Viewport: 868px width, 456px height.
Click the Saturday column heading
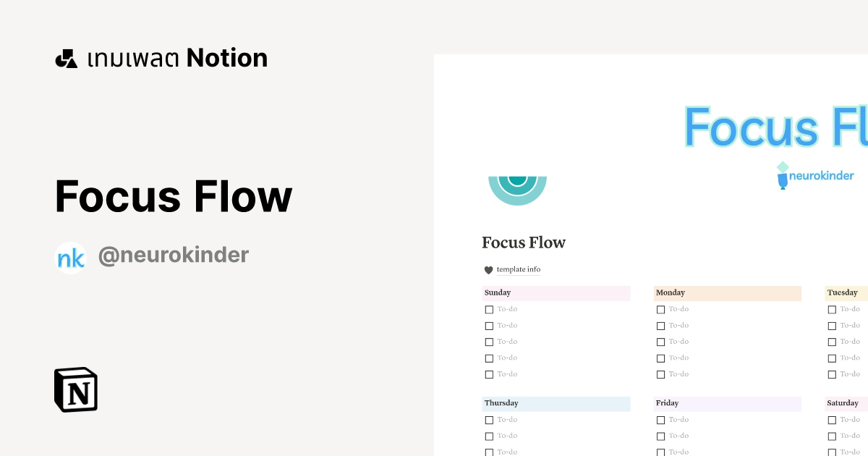(x=843, y=403)
